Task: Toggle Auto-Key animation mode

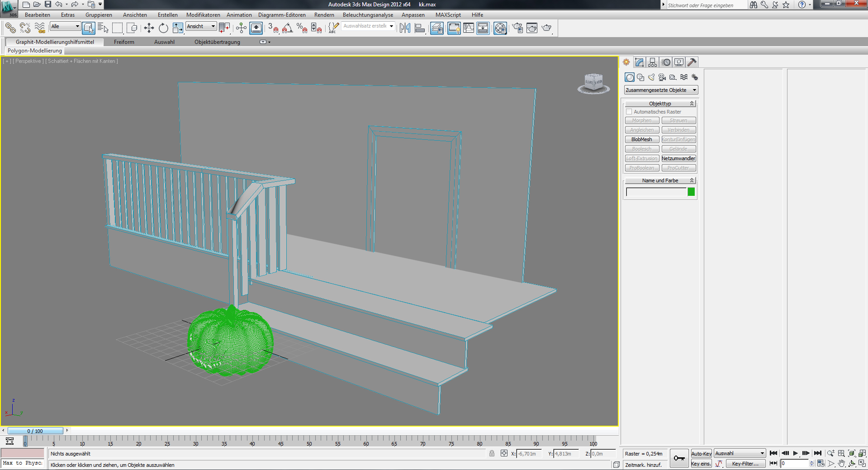Action: pos(701,454)
